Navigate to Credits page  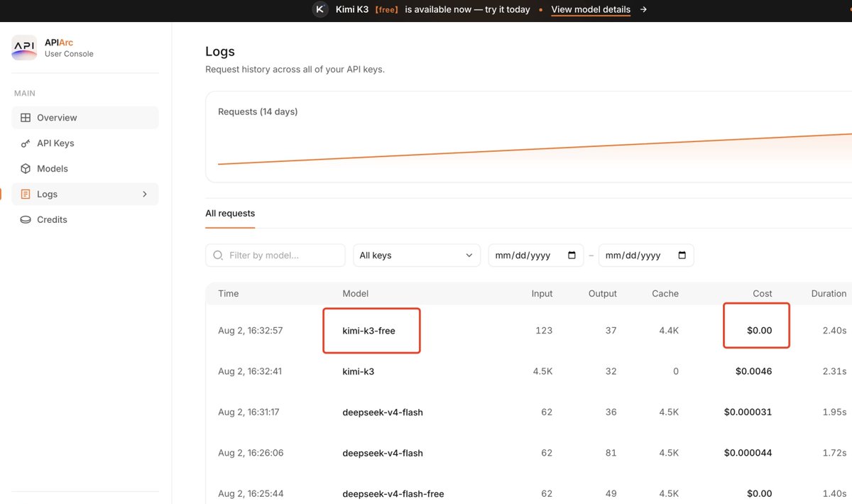[85, 220]
